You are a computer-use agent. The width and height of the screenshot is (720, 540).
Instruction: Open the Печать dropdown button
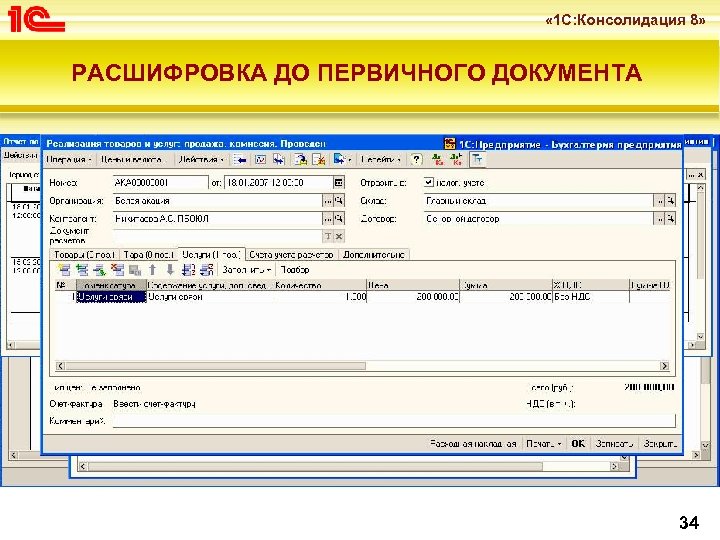pos(544,444)
